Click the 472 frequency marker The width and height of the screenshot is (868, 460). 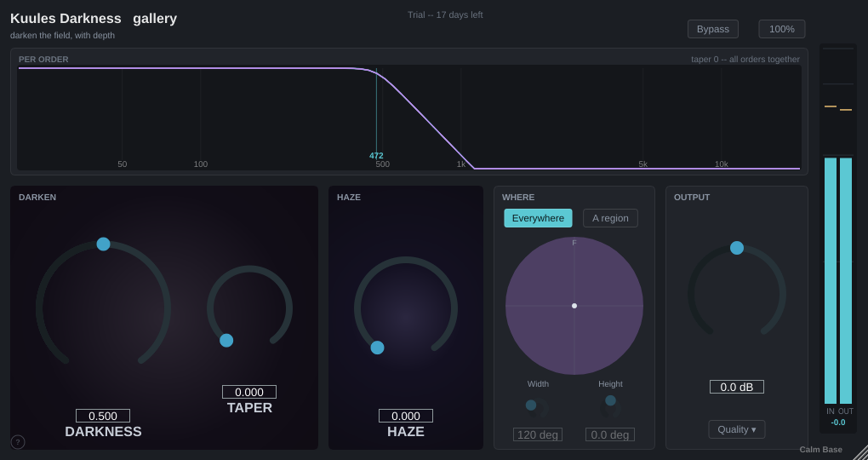tap(376, 156)
